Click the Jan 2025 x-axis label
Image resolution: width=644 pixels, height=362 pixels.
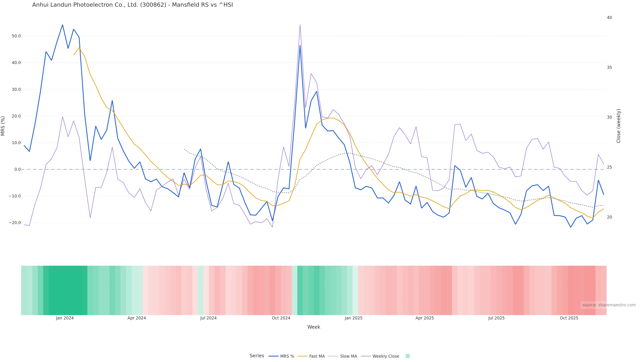point(354,318)
